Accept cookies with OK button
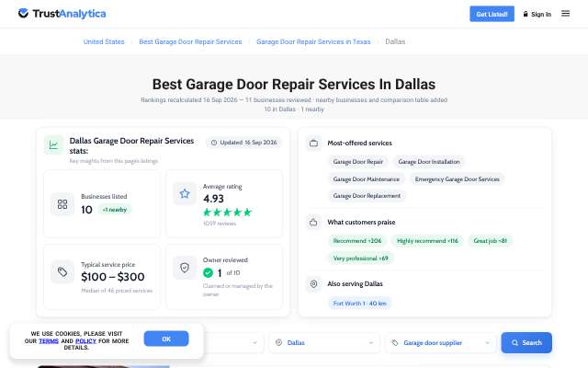Viewport: 588px width, 368px height. tap(166, 339)
